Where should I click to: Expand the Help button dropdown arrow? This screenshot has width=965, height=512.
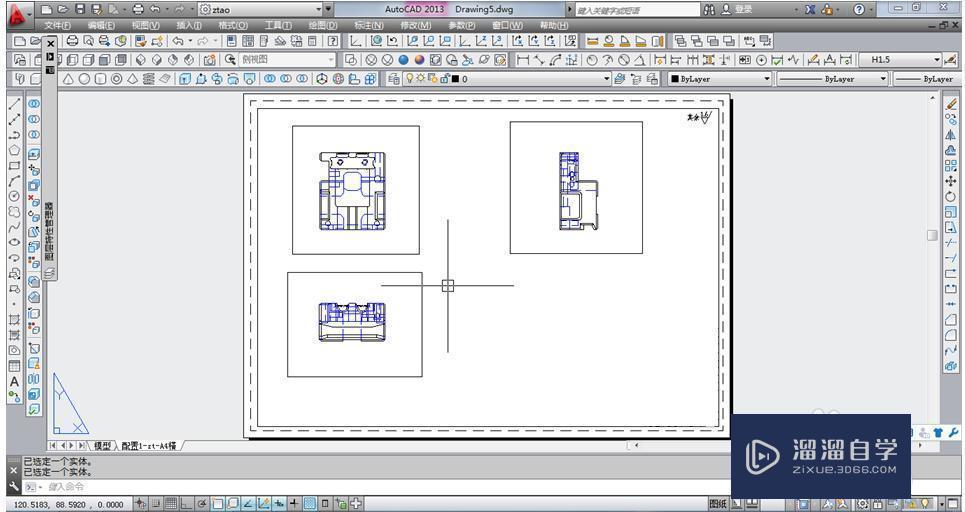click(873, 9)
